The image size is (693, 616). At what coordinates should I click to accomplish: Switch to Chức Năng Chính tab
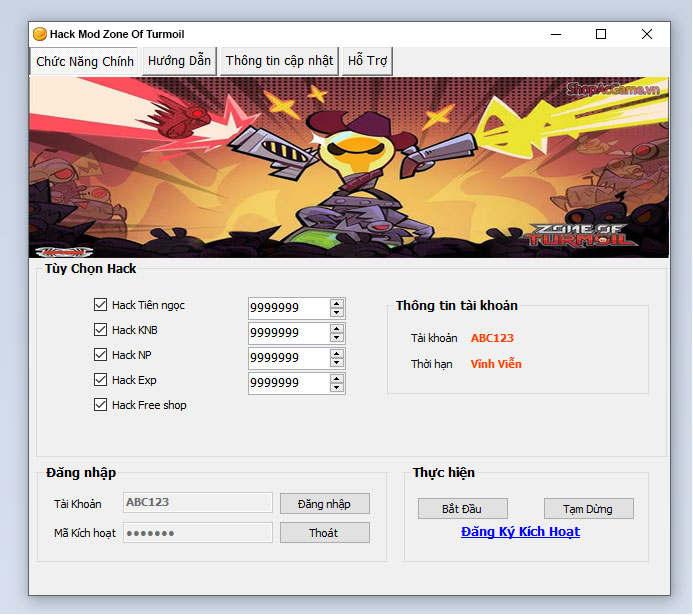(x=85, y=61)
